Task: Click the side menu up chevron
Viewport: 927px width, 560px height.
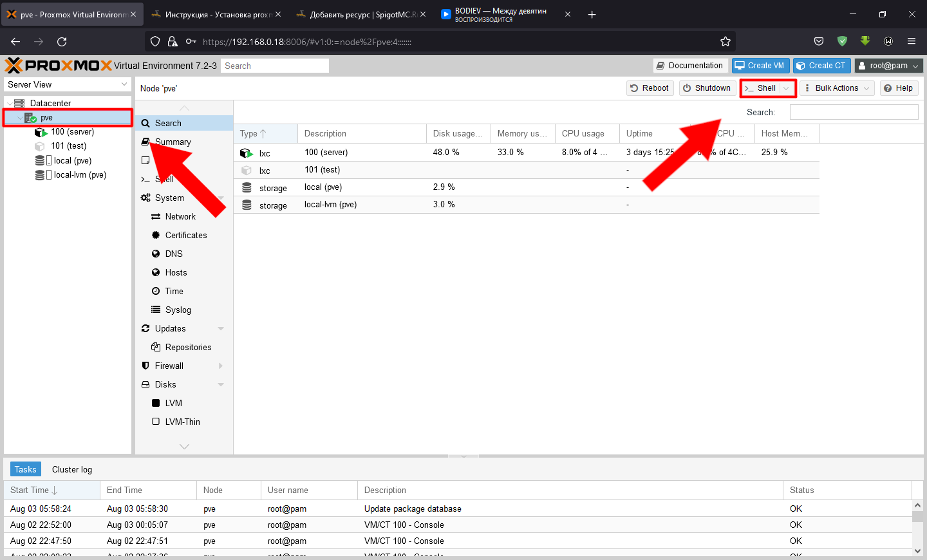Action: click(184, 107)
